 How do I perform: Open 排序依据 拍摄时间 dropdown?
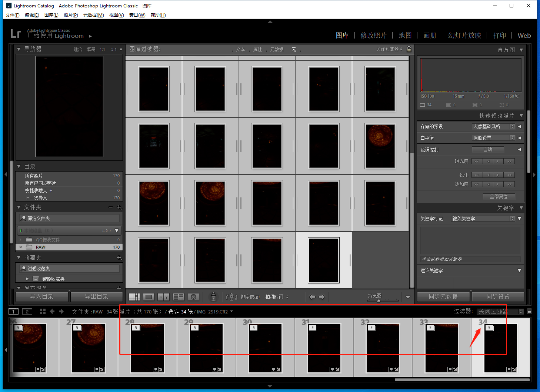pos(277,297)
